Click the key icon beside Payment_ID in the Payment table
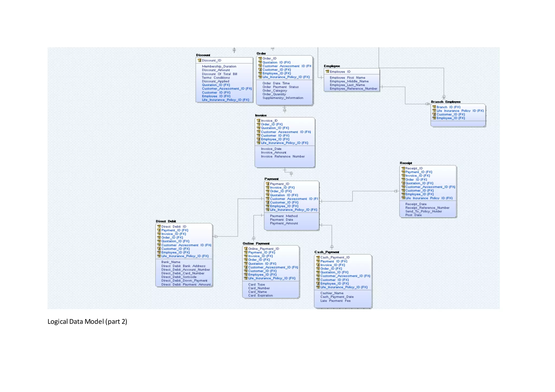The width and height of the screenshot is (555, 392). (x=267, y=184)
